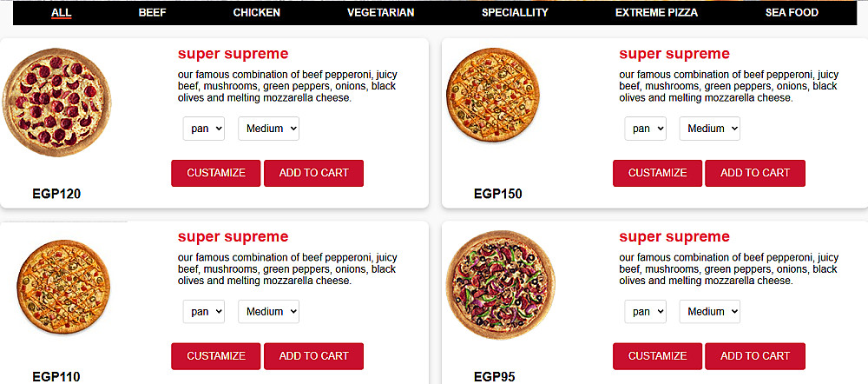Switch to the SEA FOOD tab
The height and width of the screenshot is (384, 868).
(x=792, y=13)
